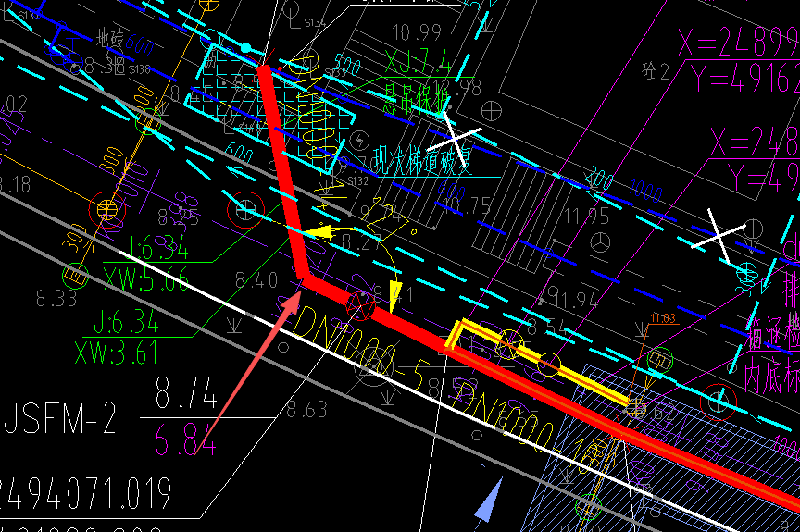The image size is (800, 532).
Task: Click the gray spot elevation 8.63
Action: [306, 409]
